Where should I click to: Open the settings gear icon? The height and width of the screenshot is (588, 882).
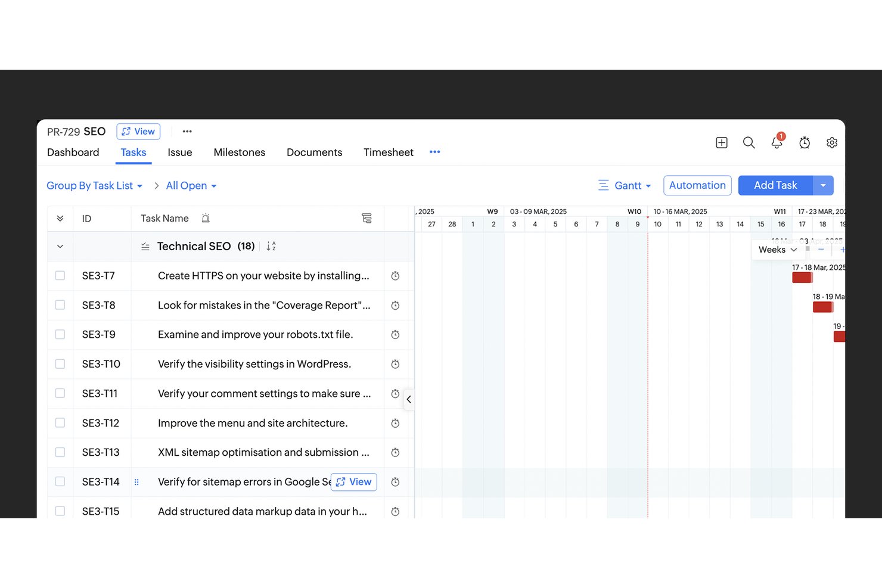(x=832, y=142)
